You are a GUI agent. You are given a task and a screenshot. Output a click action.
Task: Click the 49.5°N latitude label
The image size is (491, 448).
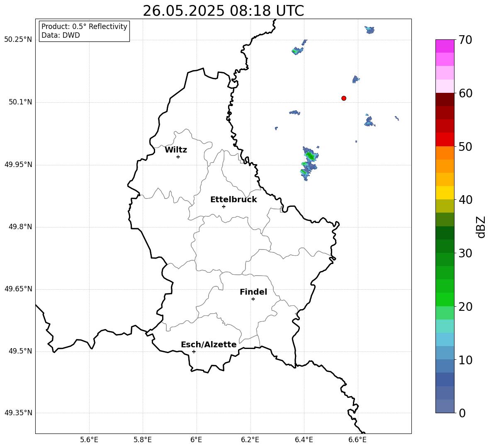click(20, 351)
